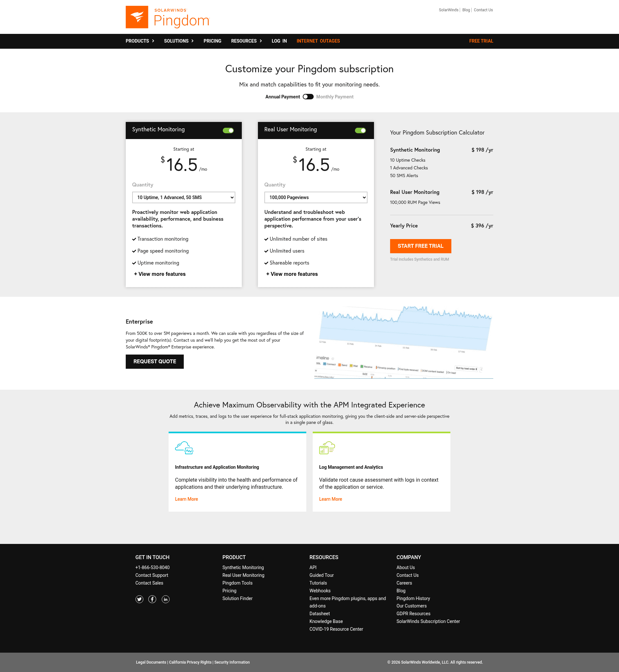
Task: Open California Privacy Rights link
Action: click(x=190, y=662)
